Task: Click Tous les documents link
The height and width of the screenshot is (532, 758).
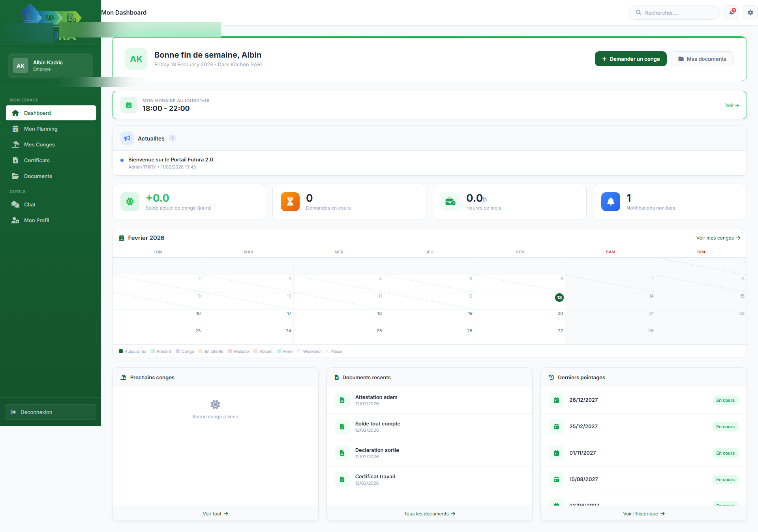Action: [x=429, y=513]
